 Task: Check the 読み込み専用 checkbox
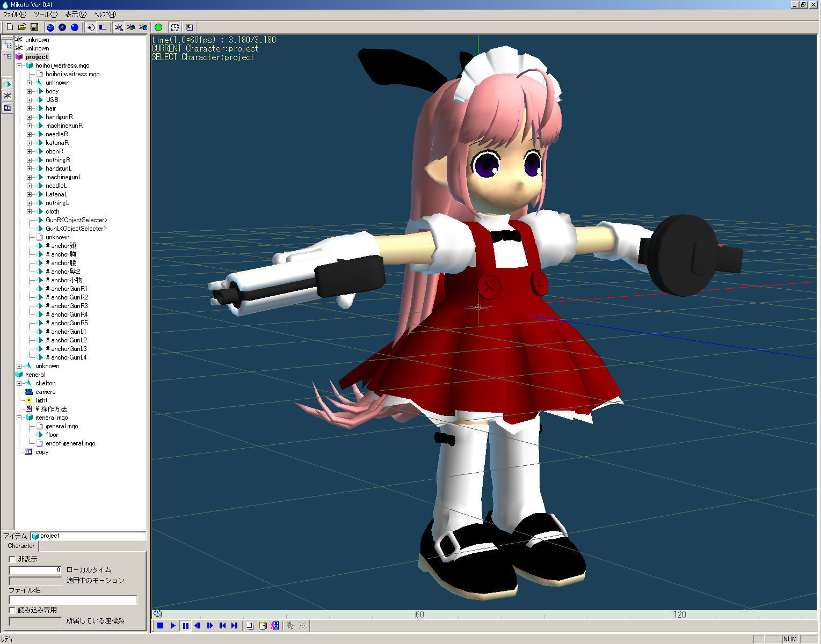pyautogui.click(x=12, y=610)
